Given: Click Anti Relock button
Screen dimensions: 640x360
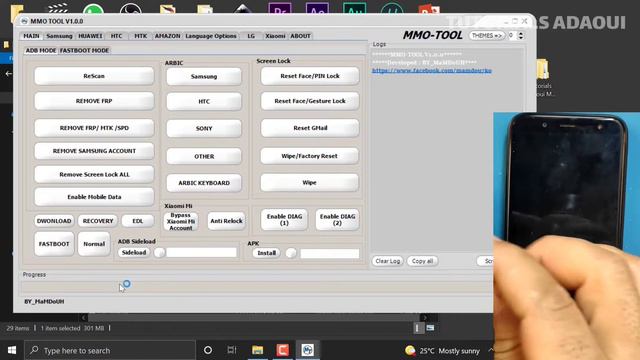Looking at the screenshot, I should [x=226, y=221].
